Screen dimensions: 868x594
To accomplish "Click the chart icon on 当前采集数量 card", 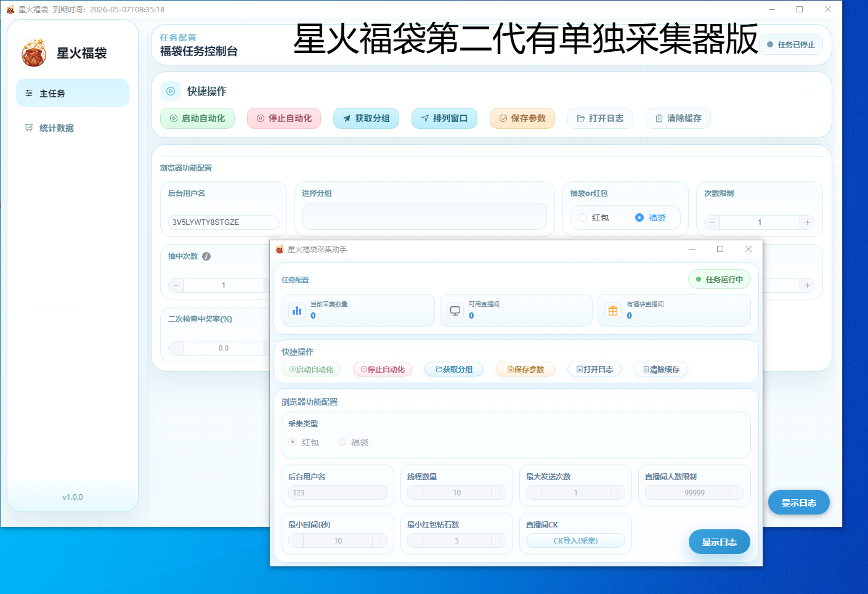I will point(297,310).
